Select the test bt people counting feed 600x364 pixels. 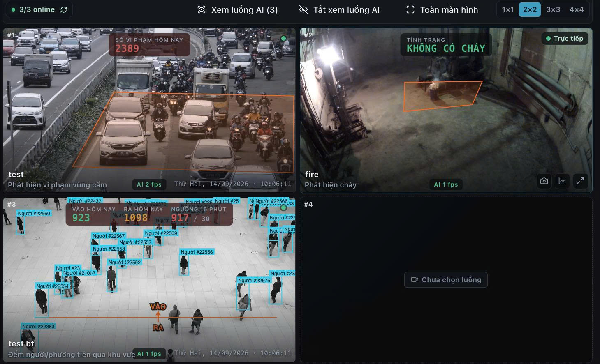pyautogui.click(x=149, y=280)
